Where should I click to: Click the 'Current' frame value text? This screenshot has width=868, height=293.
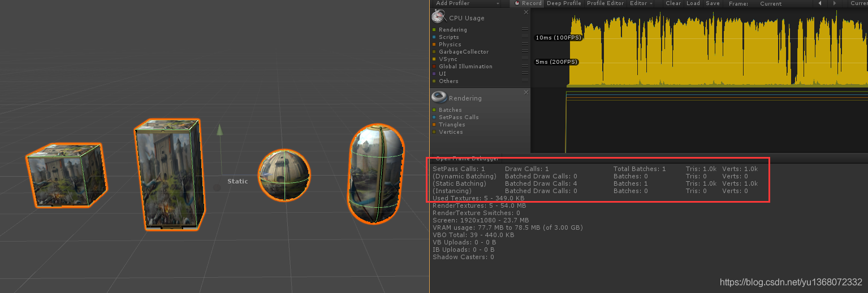coord(771,4)
